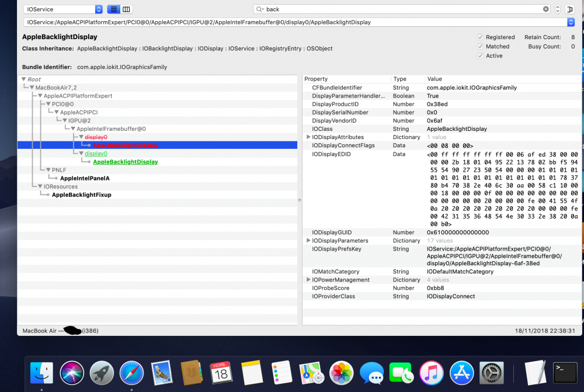Image resolution: width=584 pixels, height=392 pixels.
Task: Toggle the Registered checkbox
Action: click(481, 37)
